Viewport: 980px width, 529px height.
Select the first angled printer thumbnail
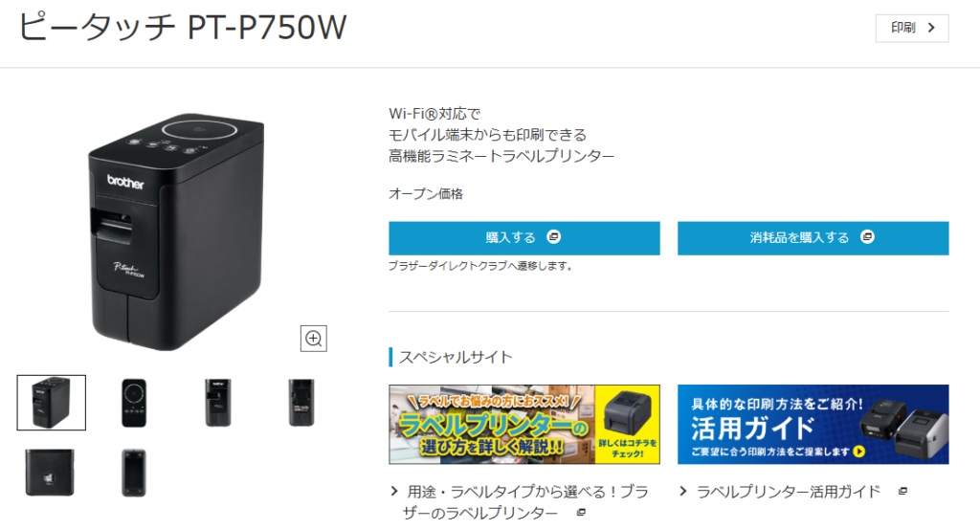[x=52, y=403]
